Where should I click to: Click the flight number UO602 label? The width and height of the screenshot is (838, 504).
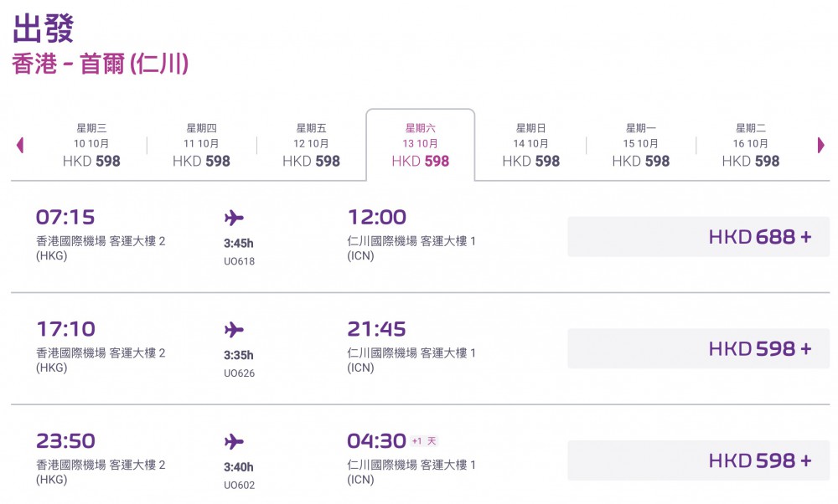[239, 485]
